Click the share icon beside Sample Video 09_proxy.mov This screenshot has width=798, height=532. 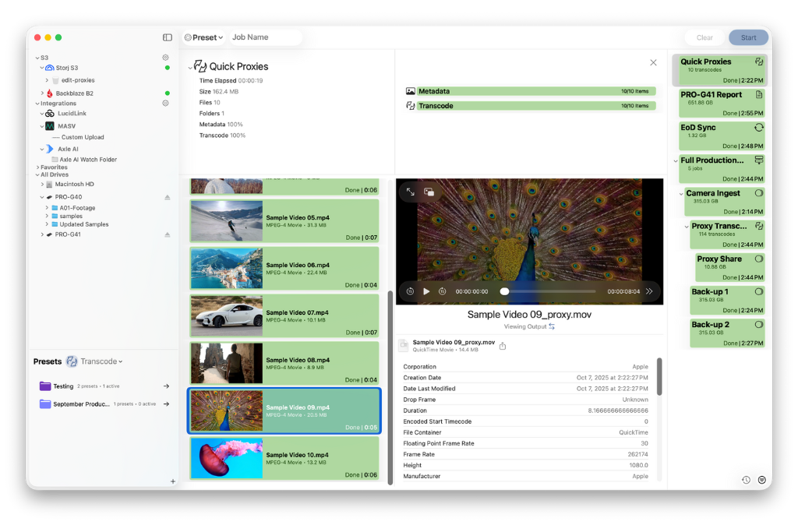click(x=503, y=346)
